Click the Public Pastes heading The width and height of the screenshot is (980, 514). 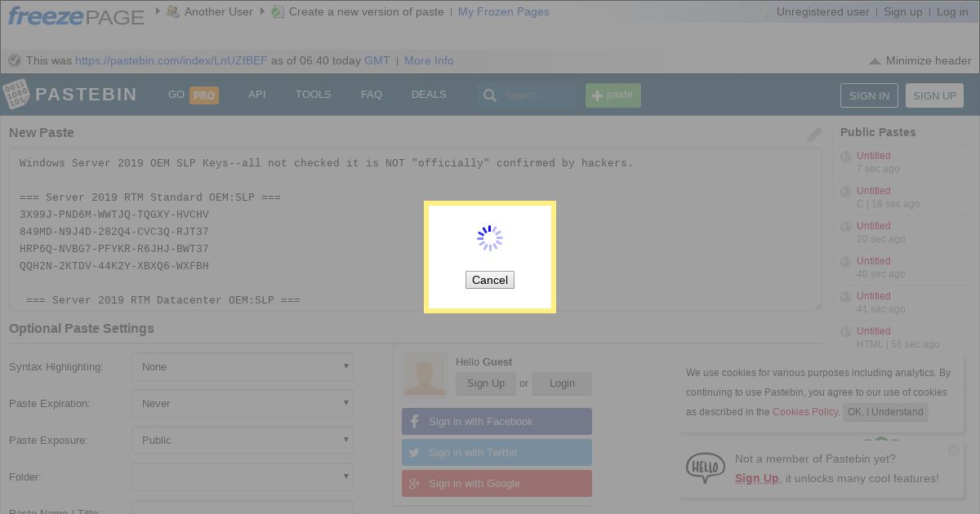(878, 132)
